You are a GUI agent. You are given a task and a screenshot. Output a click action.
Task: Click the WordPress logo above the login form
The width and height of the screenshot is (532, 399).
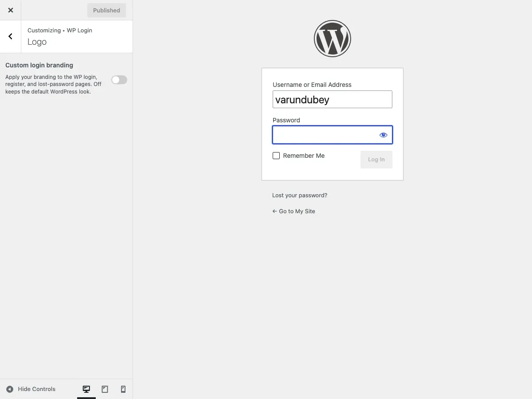[332, 39]
